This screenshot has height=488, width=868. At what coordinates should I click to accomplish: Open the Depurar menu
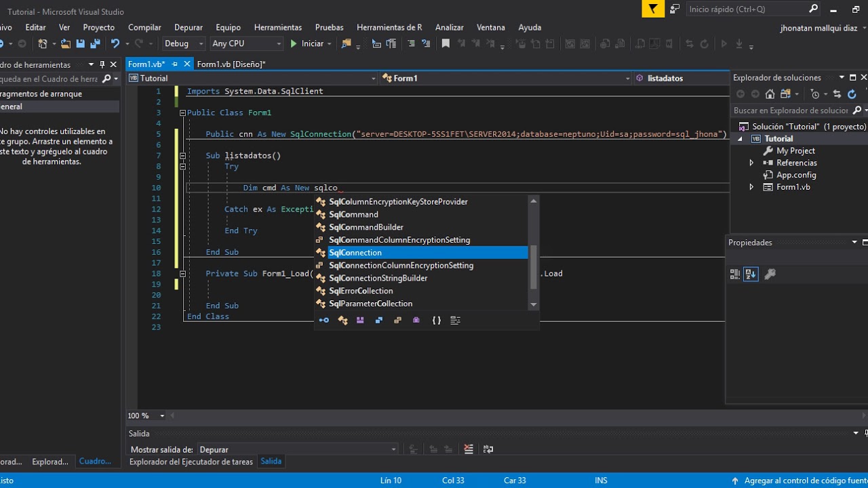(x=189, y=27)
